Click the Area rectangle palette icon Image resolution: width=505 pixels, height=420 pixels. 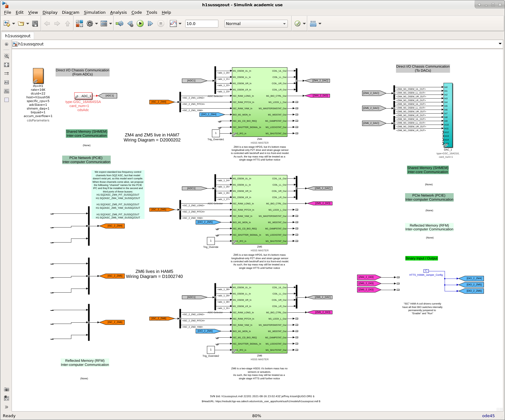tap(7, 100)
